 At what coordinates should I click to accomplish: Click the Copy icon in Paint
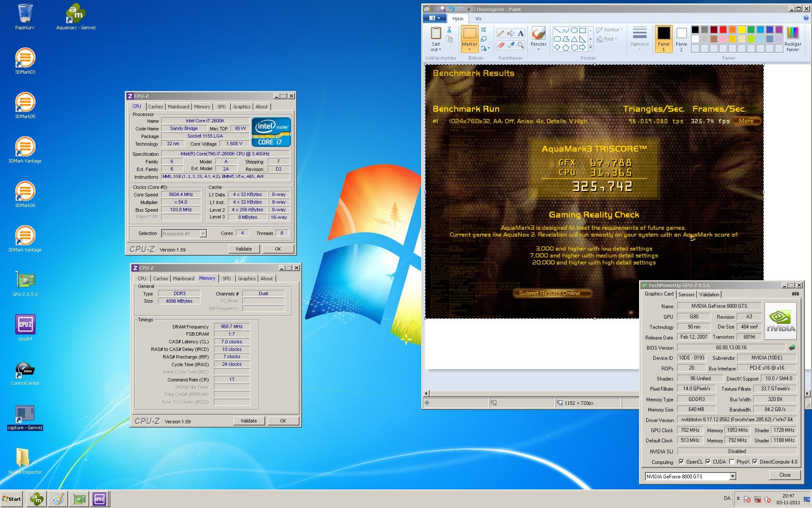(449, 39)
